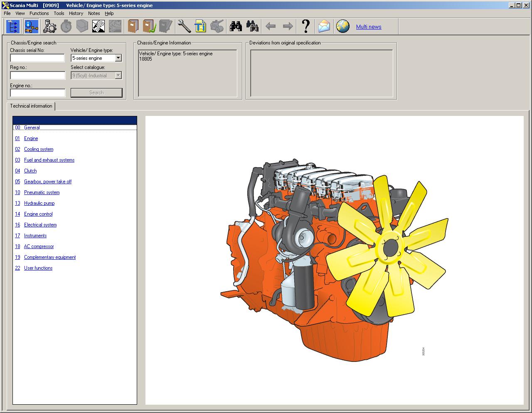The width and height of the screenshot is (532, 413).
Task: Open the File menu
Action: (x=7, y=13)
